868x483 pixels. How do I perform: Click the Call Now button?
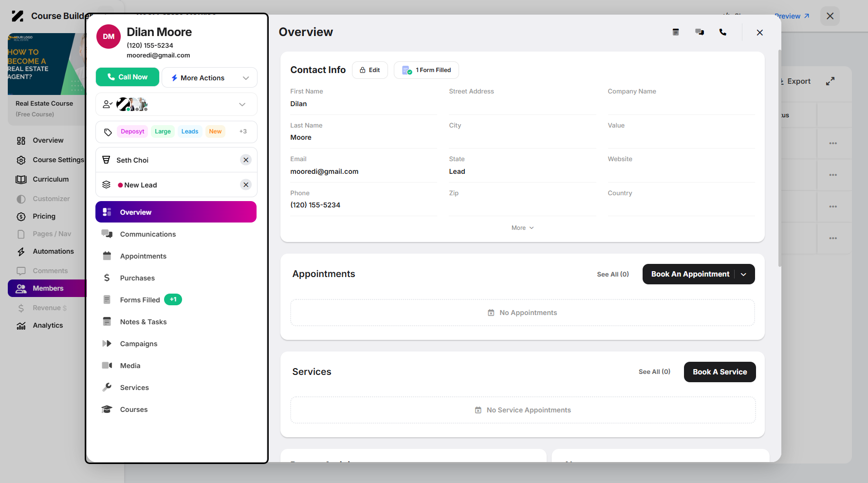point(128,77)
